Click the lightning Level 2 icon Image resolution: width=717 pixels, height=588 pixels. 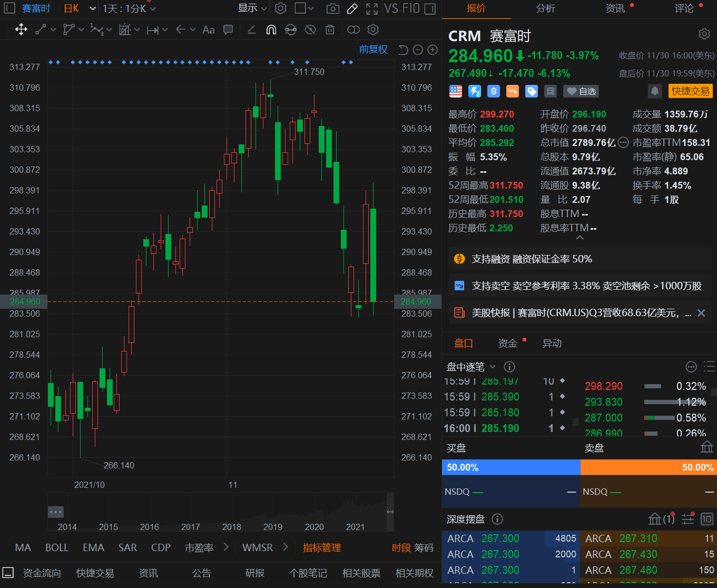point(475,91)
